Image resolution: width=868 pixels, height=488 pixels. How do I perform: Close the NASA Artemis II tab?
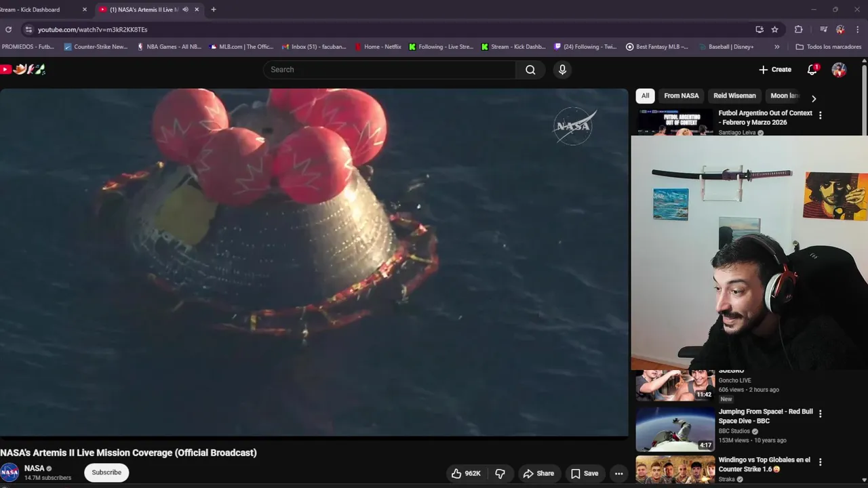point(197,9)
